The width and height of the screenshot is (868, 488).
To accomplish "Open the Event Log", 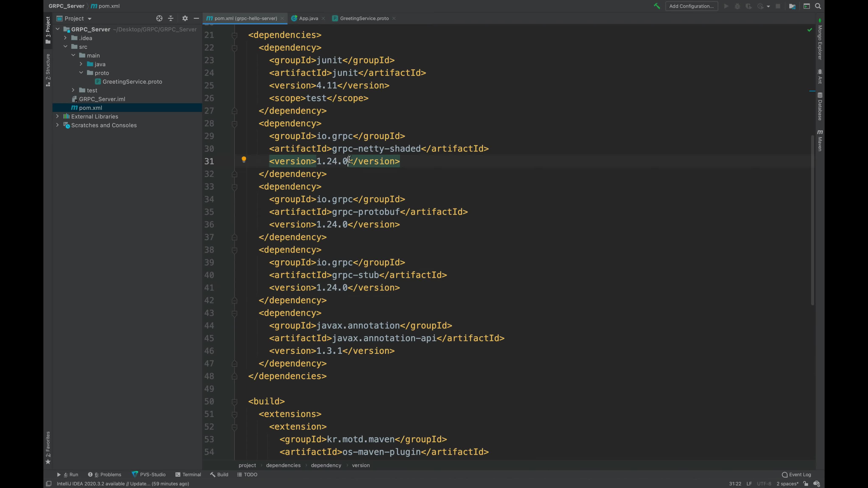I will tap(797, 474).
